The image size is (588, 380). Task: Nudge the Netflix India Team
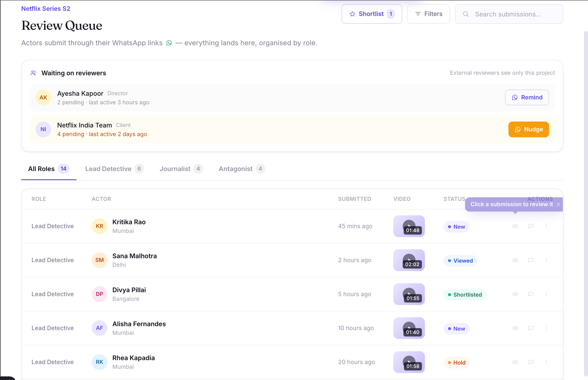tap(528, 129)
